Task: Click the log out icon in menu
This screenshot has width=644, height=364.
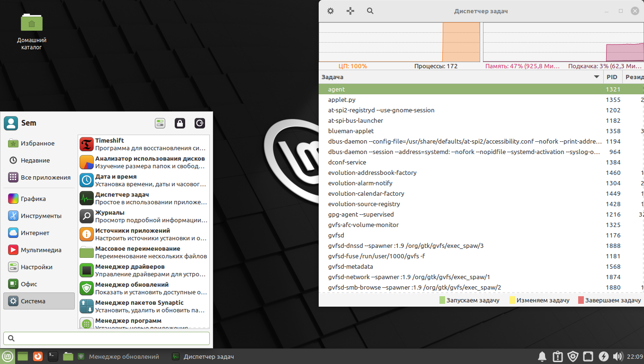Action: (x=200, y=123)
